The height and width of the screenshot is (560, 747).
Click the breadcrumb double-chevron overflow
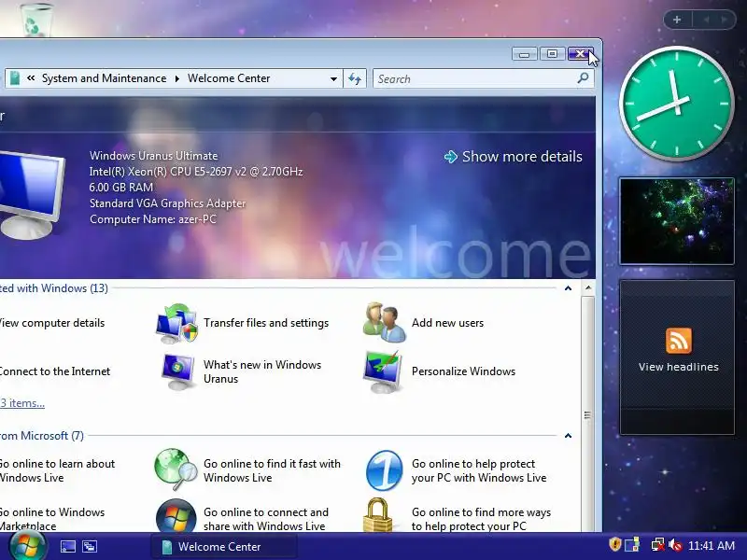click(31, 78)
